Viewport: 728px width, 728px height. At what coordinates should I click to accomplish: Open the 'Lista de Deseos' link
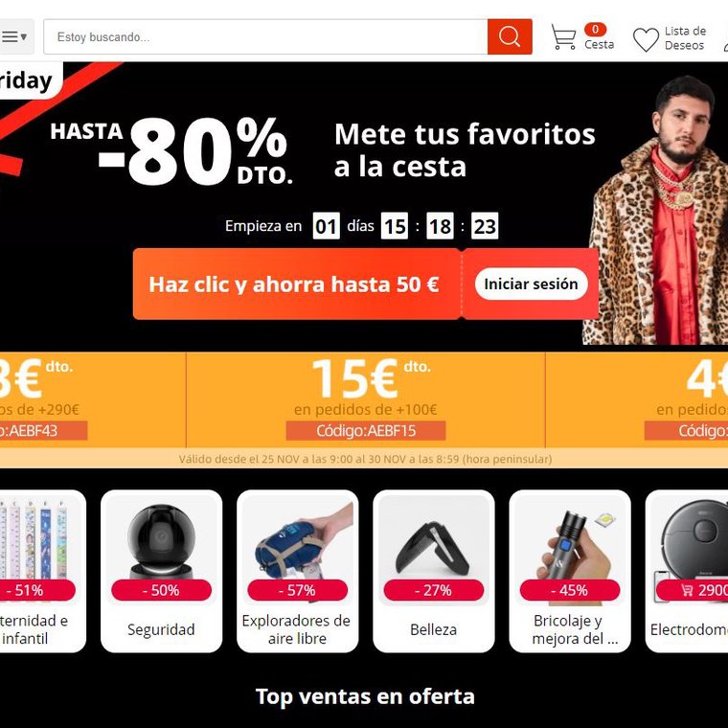[685, 38]
